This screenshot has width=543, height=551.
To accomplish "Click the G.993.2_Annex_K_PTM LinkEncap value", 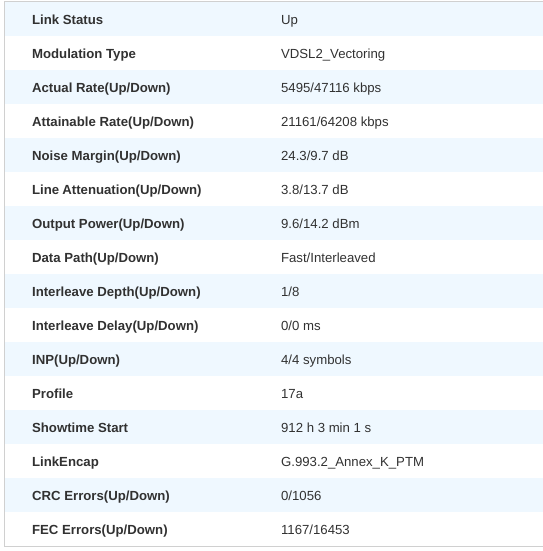I will point(352,462).
